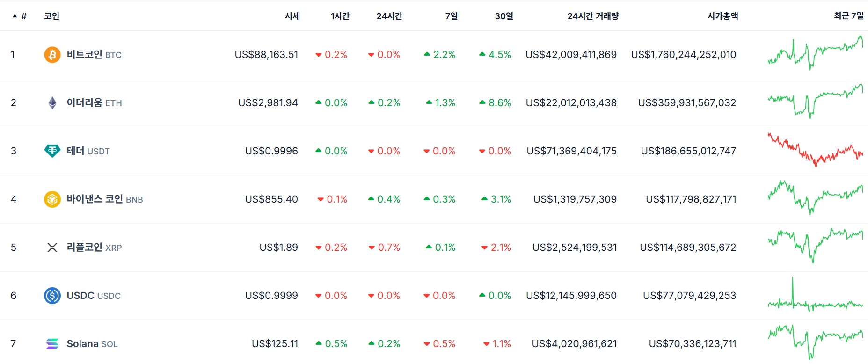This screenshot has height=364, width=868.
Task: View Bitcoin's 7-day sparkline chart
Action: tap(815, 54)
